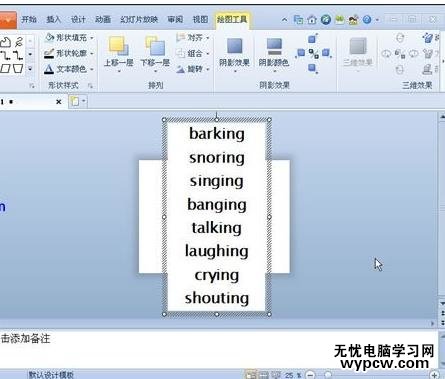Click the word "laughing" in text box
The image size is (445, 379).
click(217, 252)
